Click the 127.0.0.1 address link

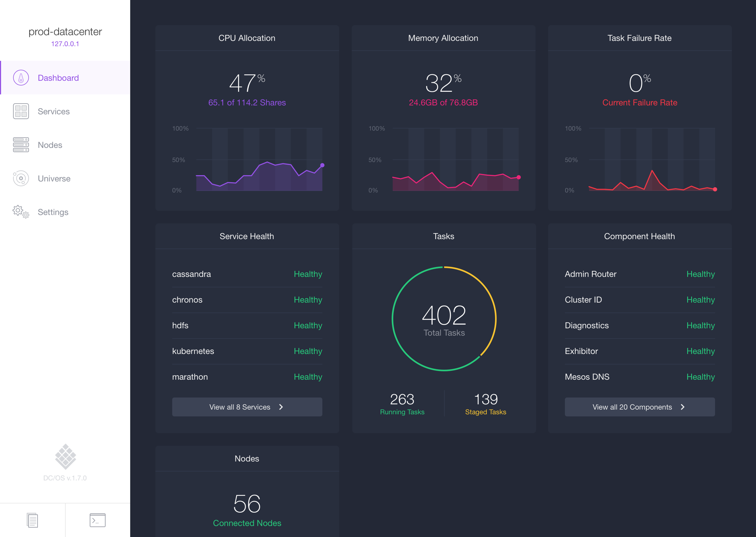coord(65,44)
